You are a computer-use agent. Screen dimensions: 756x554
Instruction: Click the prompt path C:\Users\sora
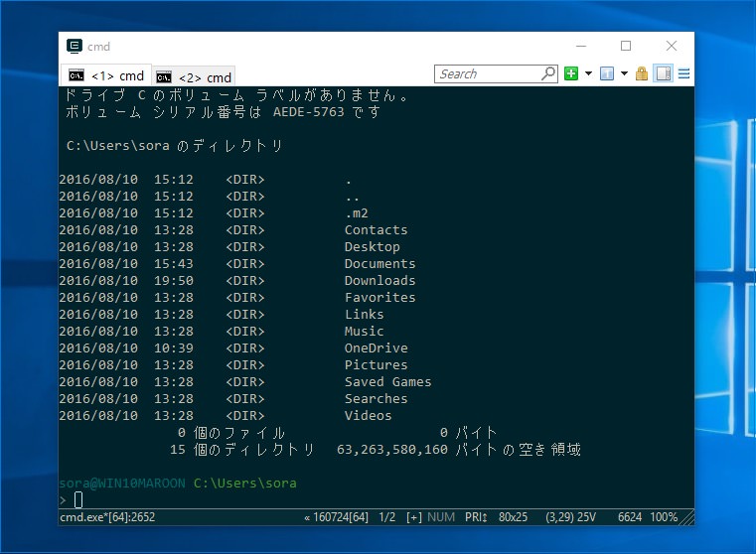(x=245, y=484)
